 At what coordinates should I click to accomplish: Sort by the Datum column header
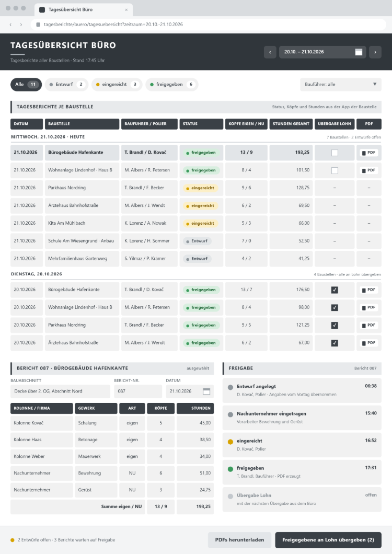click(27, 124)
